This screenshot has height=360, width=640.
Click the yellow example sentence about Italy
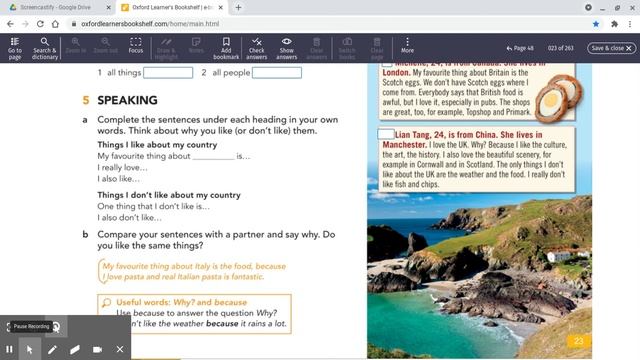(x=194, y=271)
